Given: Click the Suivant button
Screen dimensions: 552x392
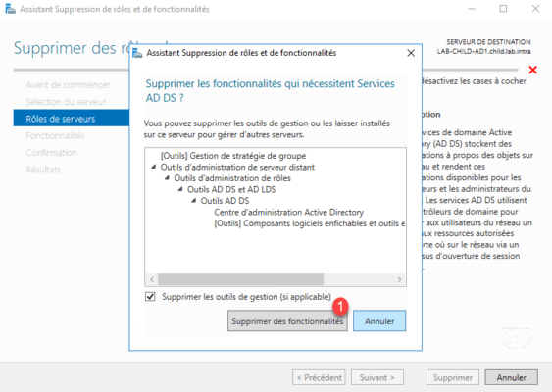Looking at the screenshot, I should click(x=377, y=377).
